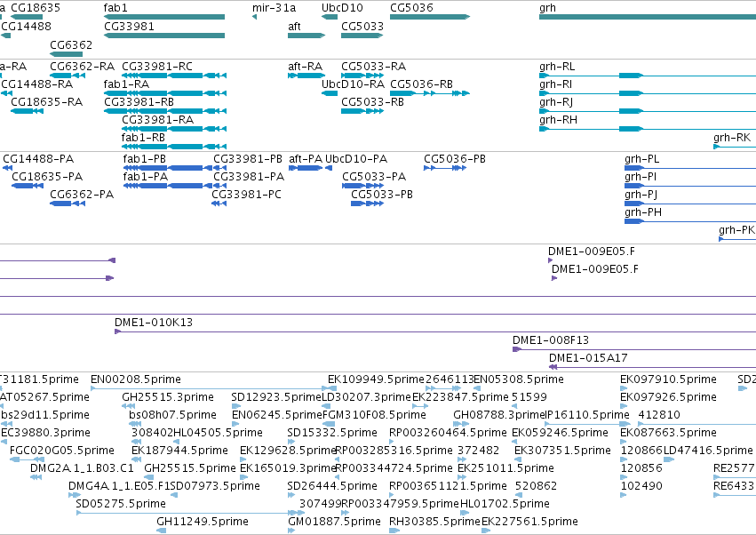
Task: Select the CG5036 gene bar
Action: (430, 17)
